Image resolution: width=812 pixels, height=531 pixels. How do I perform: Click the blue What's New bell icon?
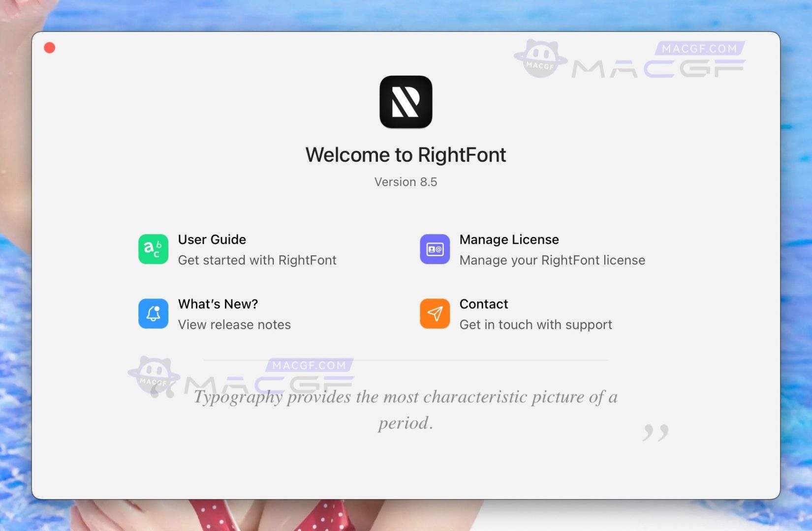click(153, 314)
